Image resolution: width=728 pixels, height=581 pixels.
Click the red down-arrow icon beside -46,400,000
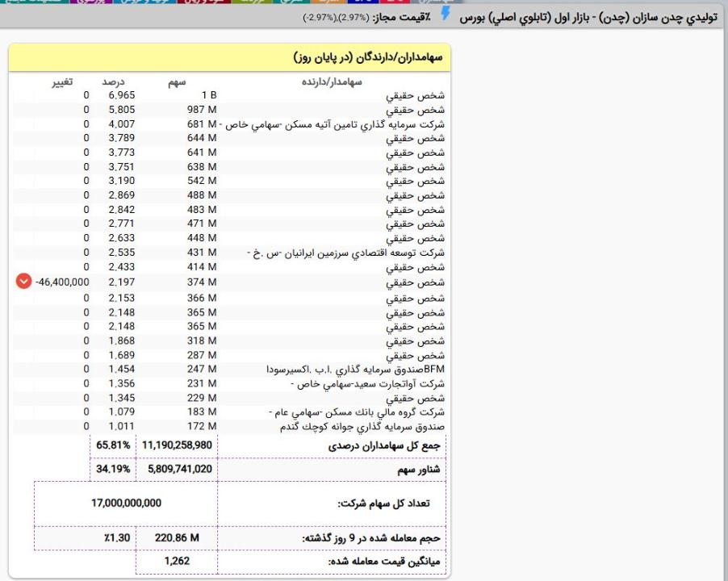click(x=23, y=282)
